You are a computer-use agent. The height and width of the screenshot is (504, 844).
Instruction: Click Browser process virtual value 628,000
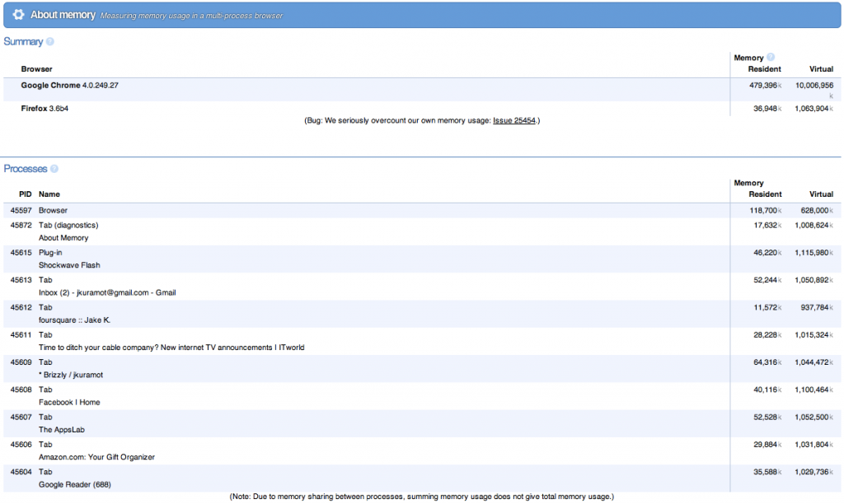coord(814,210)
